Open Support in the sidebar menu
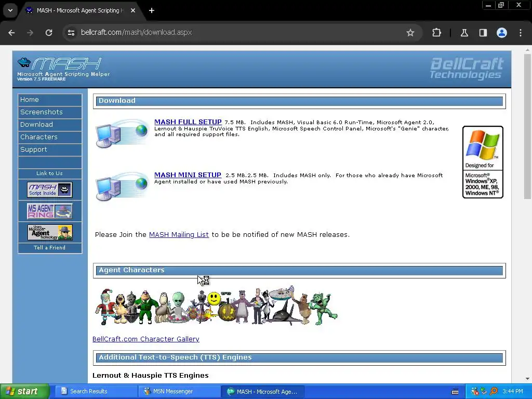The height and width of the screenshot is (399, 532). 50,150
